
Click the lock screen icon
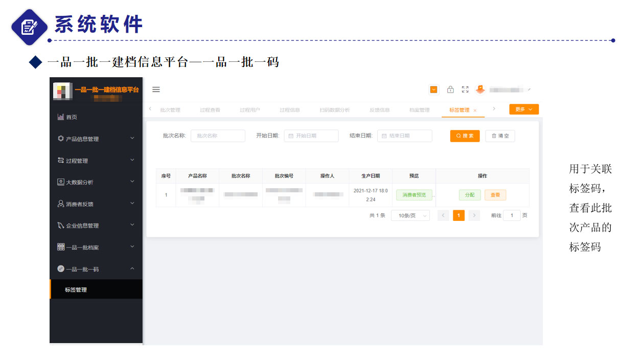click(450, 89)
